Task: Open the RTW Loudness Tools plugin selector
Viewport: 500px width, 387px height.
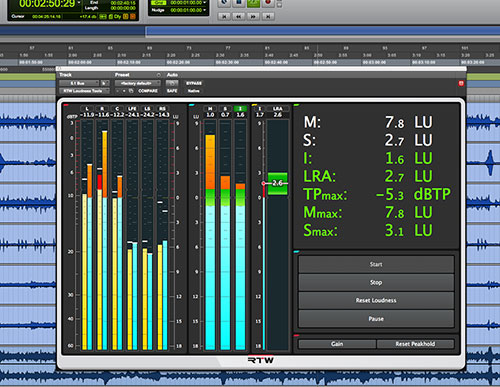Action: 84,91
